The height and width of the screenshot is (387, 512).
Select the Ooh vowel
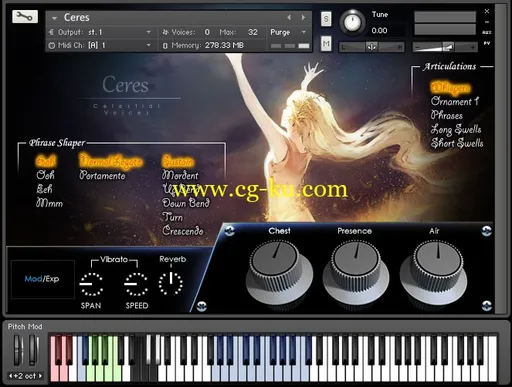point(45,175)
